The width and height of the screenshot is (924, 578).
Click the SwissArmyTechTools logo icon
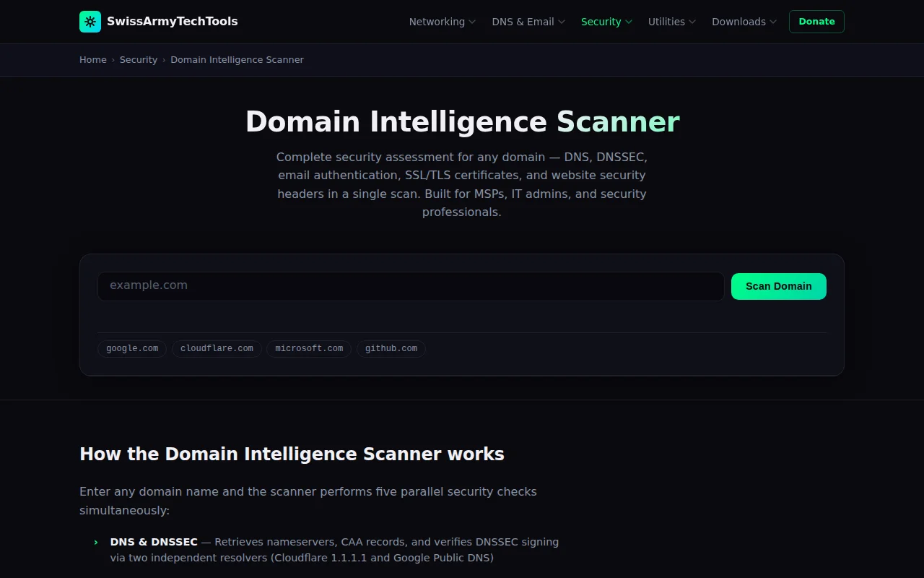[x=90, y=22]
